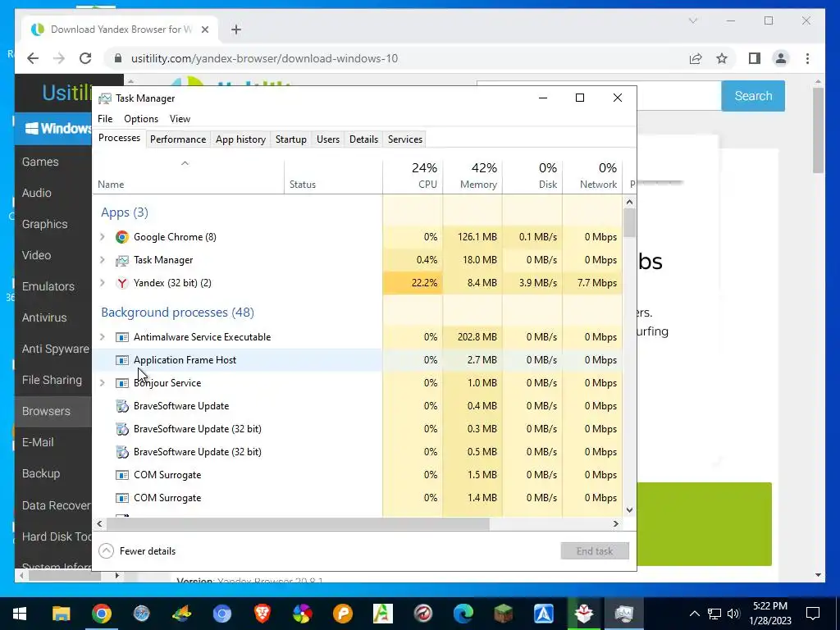Open E-Mail category in website sidebar

coord(38,442)
